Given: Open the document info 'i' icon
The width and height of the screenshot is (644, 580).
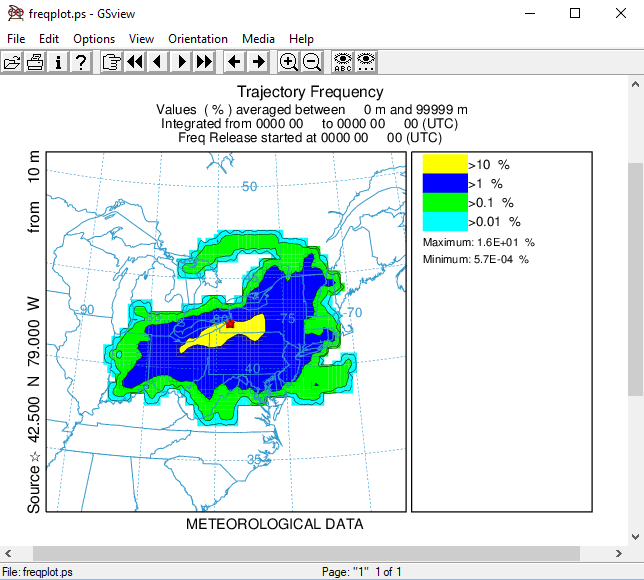Looking at the screenshot, I should [x=58, y=62].
